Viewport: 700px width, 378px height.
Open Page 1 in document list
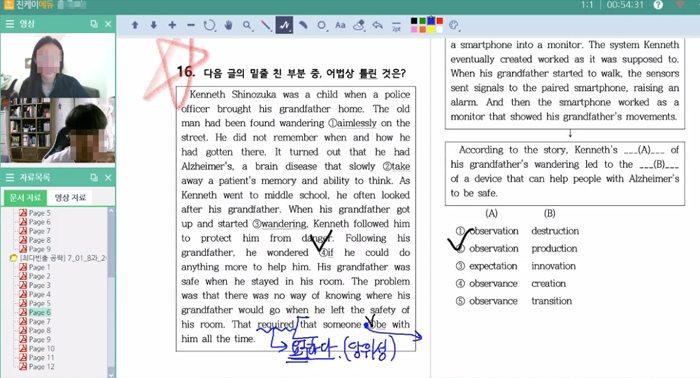[x=35, y=267]
